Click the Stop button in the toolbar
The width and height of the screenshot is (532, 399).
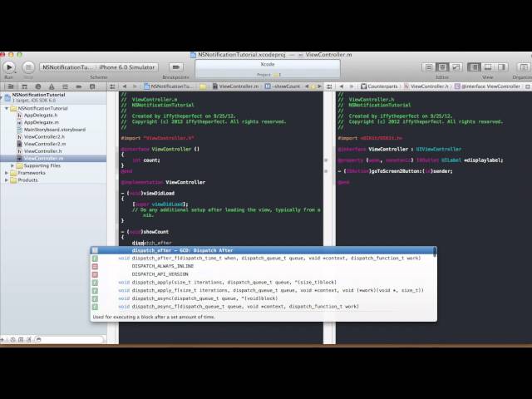[28, 67]
